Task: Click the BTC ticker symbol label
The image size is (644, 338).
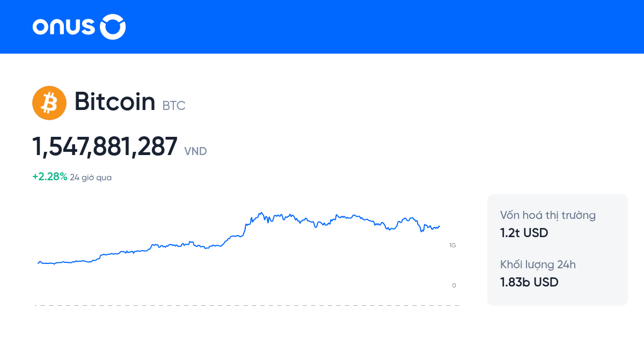Action: (174, 106)
